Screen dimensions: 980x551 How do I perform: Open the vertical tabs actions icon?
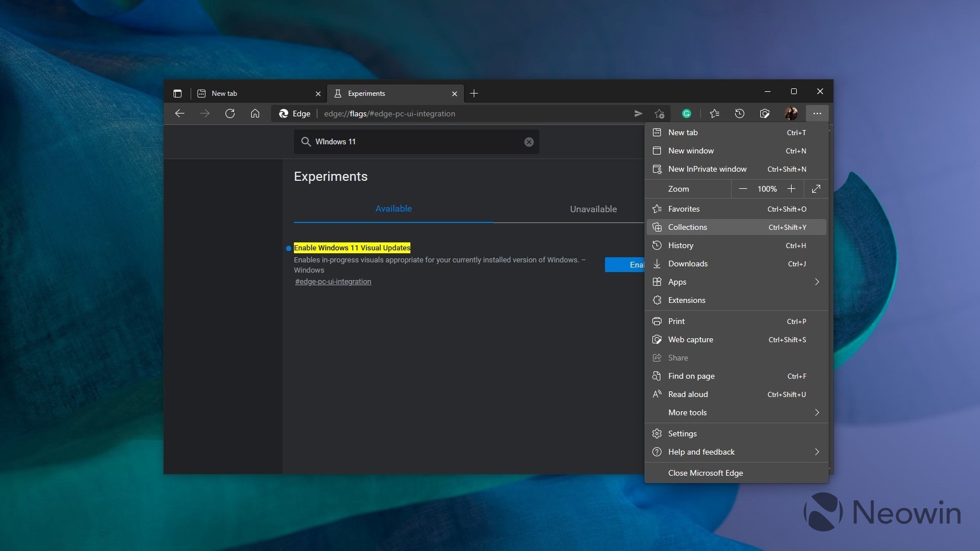pyautogui.click(x=178, y=94)
